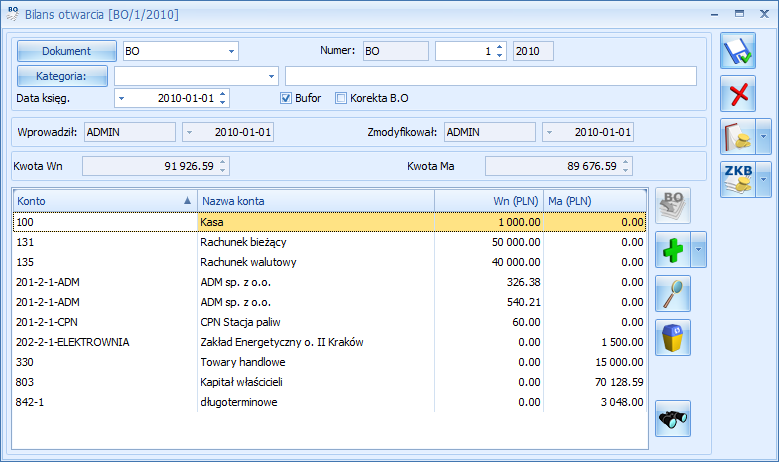
Task: Click the notebook with coins icon
Action: tap(738, 137)
